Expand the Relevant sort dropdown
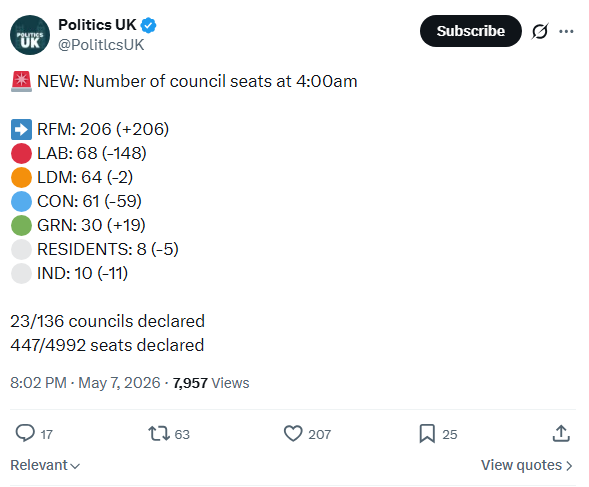Image resolution: width=589 pixels, height=487 pixels. (45, 465)
